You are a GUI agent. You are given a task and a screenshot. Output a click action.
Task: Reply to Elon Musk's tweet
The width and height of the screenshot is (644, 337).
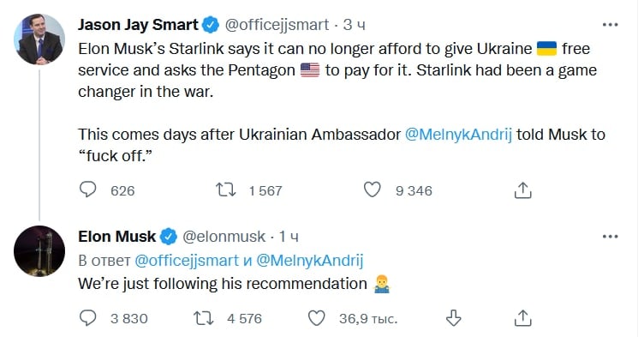87,318
